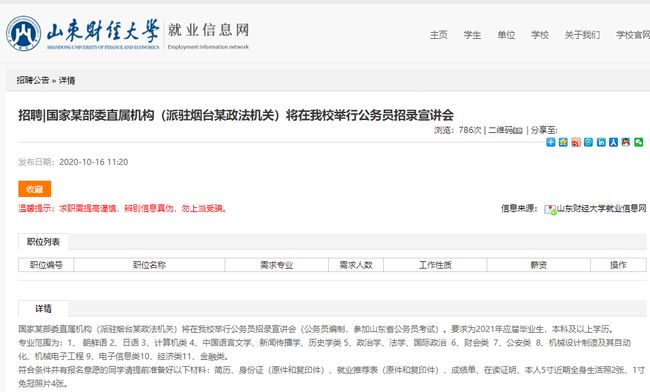This screenshot has height=392, width=650.
Task: Click the publish date 2020-10-16 11:20
Action: [93, 162]
